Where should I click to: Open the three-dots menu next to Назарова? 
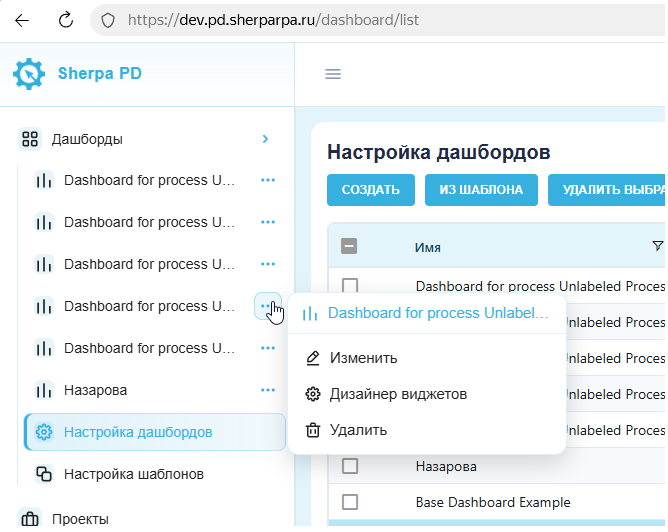coord(268,390)
